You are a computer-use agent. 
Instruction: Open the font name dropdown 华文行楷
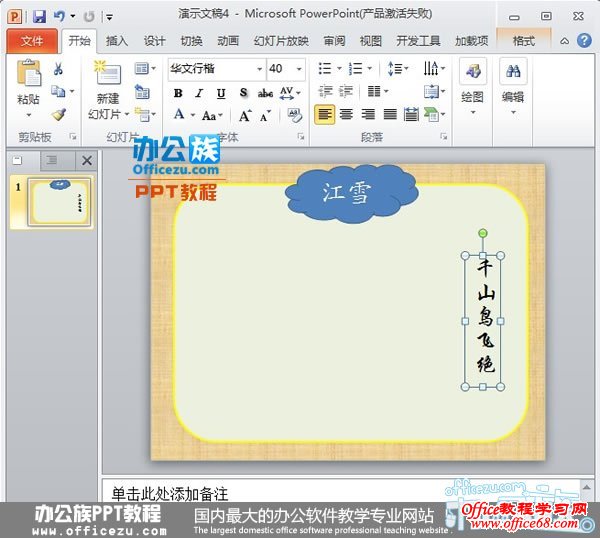259,69
